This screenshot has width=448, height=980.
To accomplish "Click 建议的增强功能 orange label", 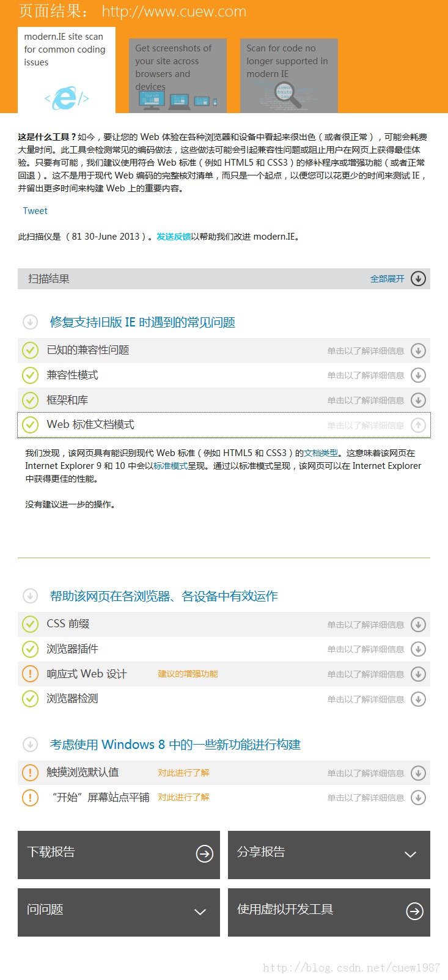I will click(x=188, y=674).
